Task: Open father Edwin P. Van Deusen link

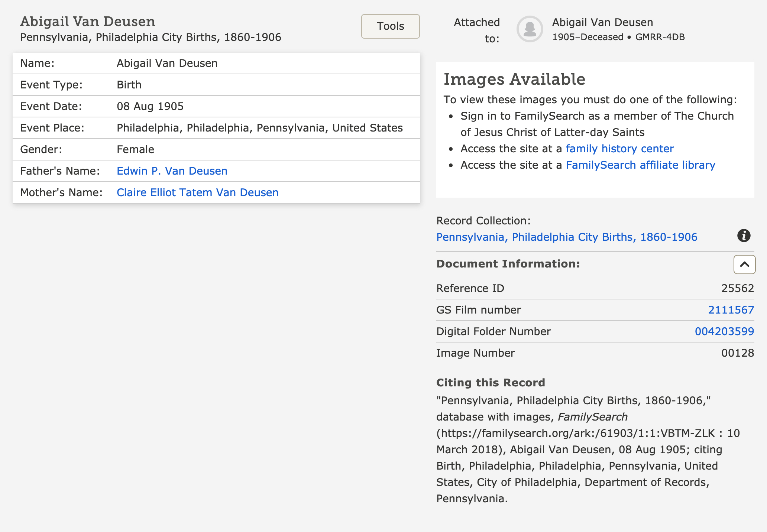Action: pyautogui.click(x=172, y=171)
